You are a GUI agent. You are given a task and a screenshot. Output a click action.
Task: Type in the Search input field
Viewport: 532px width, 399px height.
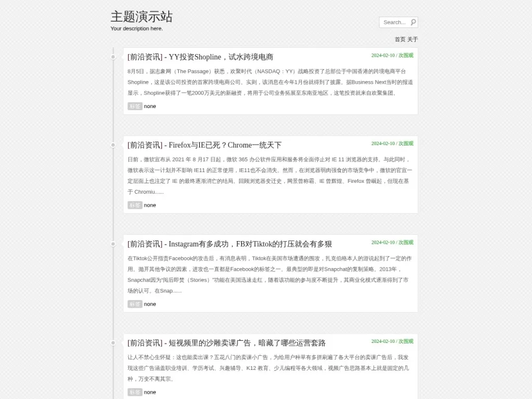[x=394, y=22]
